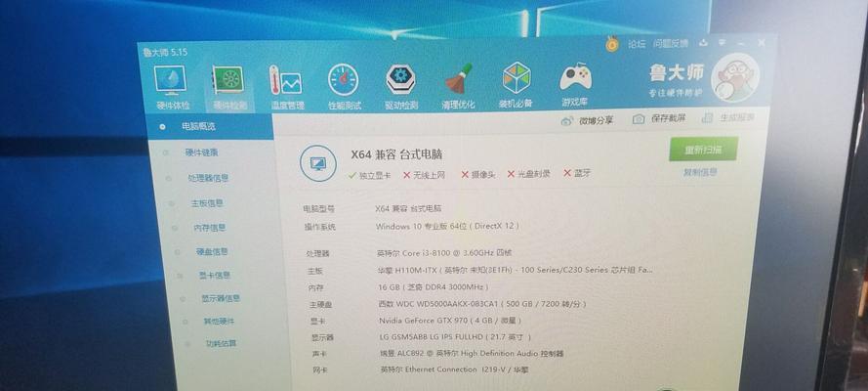
Task: Launch 性能测试 gauge icon
Action: 344,80
